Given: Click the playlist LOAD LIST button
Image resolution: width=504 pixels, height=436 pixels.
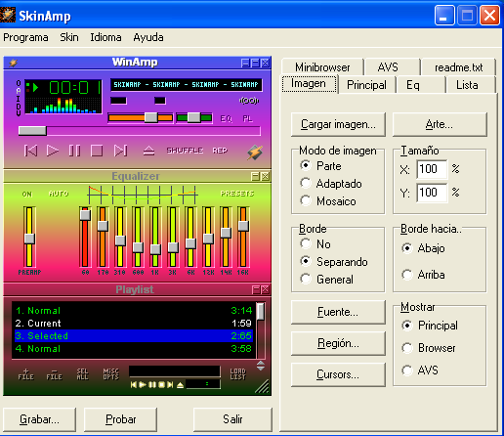Looking at the screenshot, I should point(237,374).
